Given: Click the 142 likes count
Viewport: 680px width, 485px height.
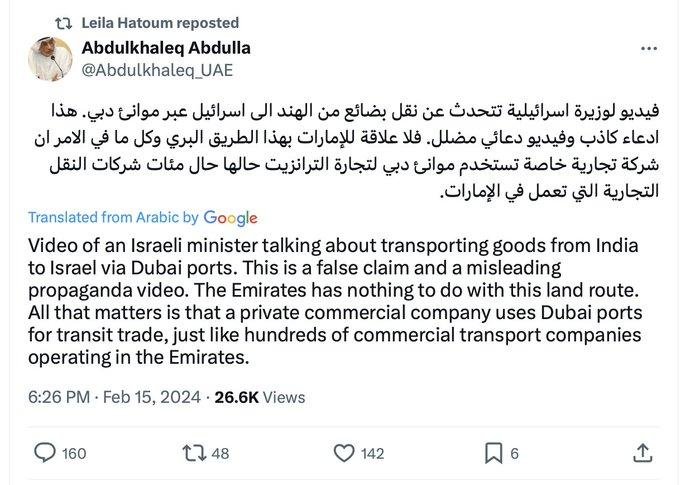Looking at the screenshot, I should coord(372,454).
